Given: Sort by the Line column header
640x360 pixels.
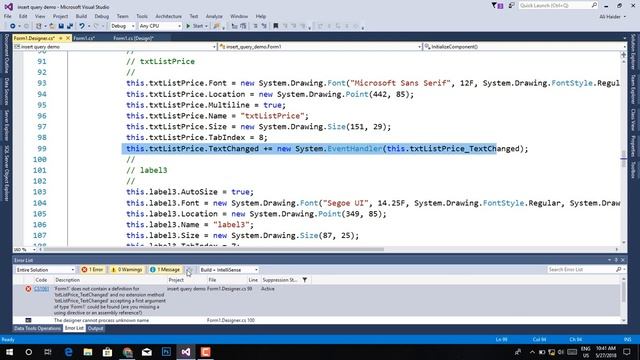Looking at the screenshot, I should [x=253, y=280].
